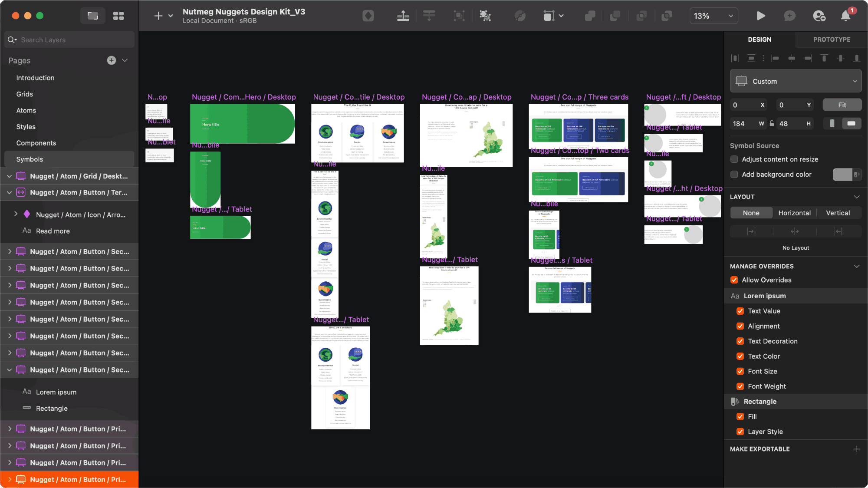Open the Custom artboard preset dropdown
Image resolution: width=868 pixels, height=488 pixels.
[796, 81]
